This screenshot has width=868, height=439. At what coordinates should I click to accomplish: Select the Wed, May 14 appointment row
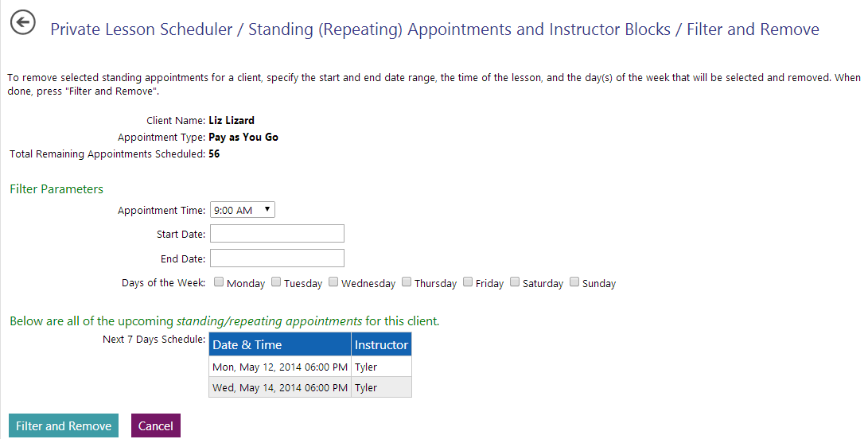[x=279, y=387]
